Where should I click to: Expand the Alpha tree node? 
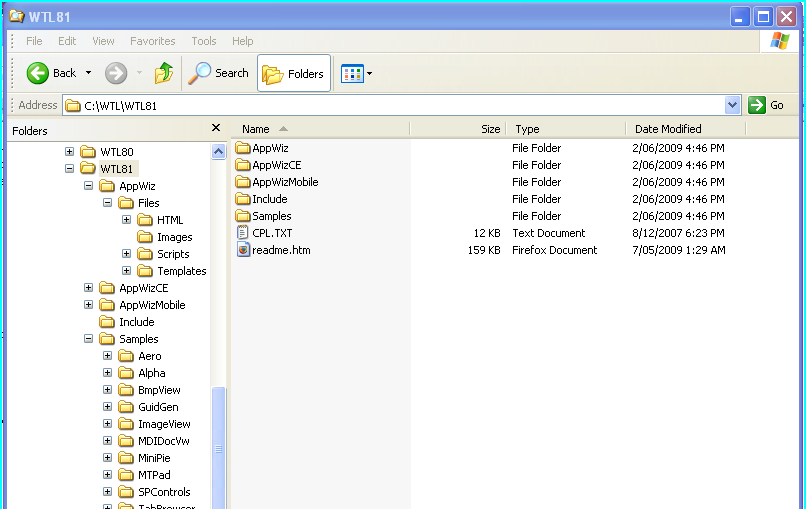(x=107, y=372)
